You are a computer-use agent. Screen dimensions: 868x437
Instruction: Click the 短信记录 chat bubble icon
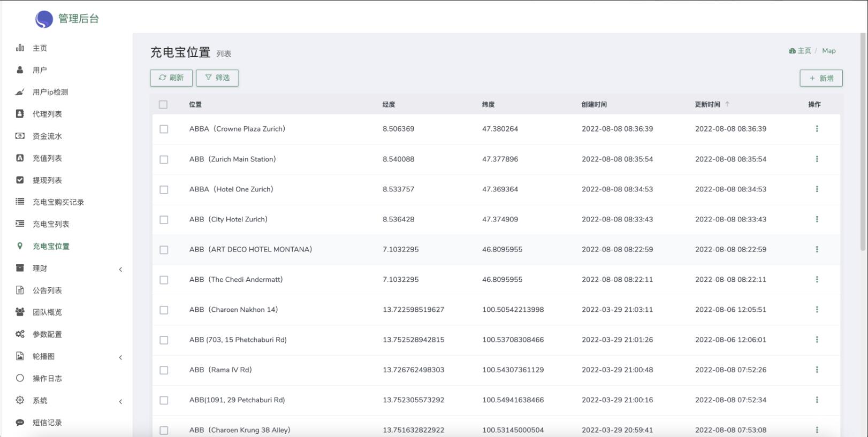pos(20,423)
